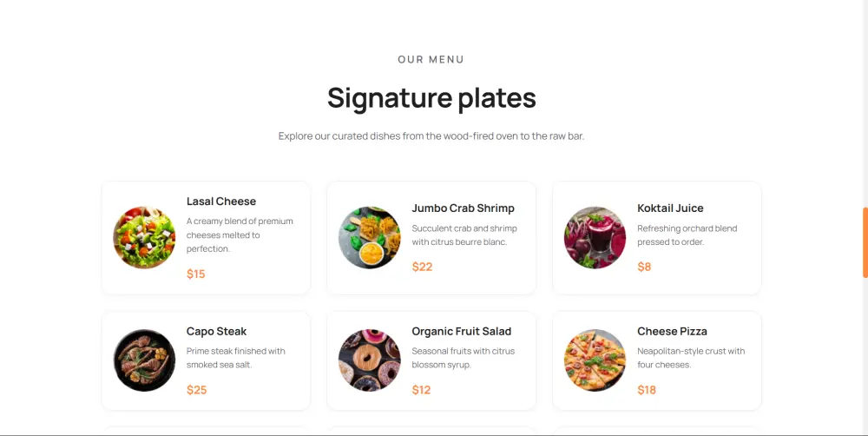Click the $15 Lasal Cheese price

196,274
